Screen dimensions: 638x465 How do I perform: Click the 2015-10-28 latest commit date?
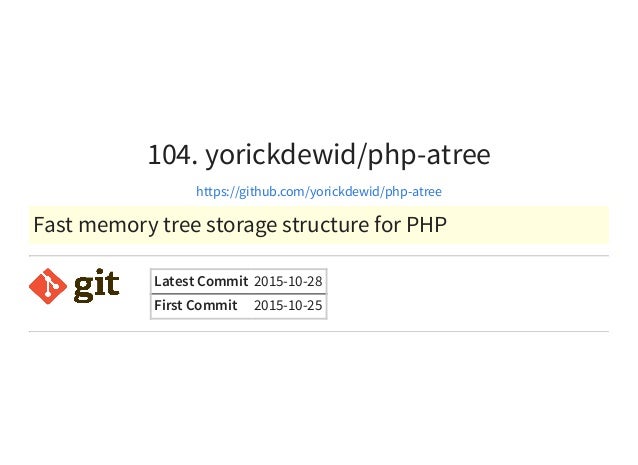coord(288,281)
